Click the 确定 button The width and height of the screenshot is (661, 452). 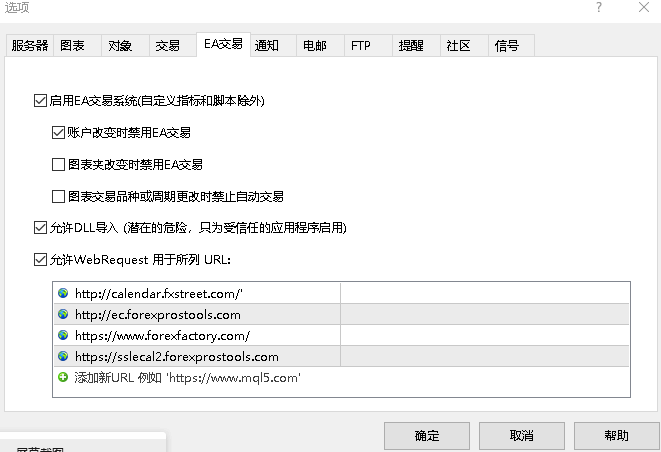coord(427,436)
